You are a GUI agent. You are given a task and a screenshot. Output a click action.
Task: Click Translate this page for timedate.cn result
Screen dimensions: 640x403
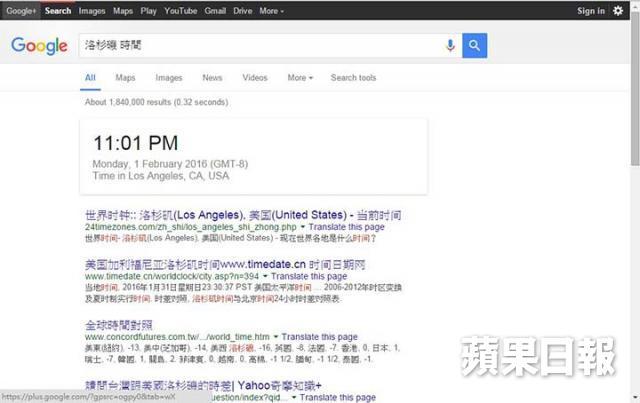(x=309, y=276)
